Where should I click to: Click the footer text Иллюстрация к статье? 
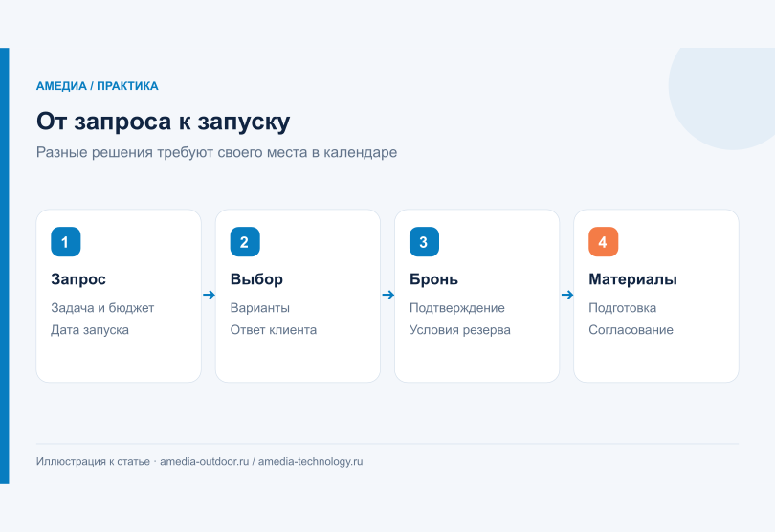[x=93, y=462]
